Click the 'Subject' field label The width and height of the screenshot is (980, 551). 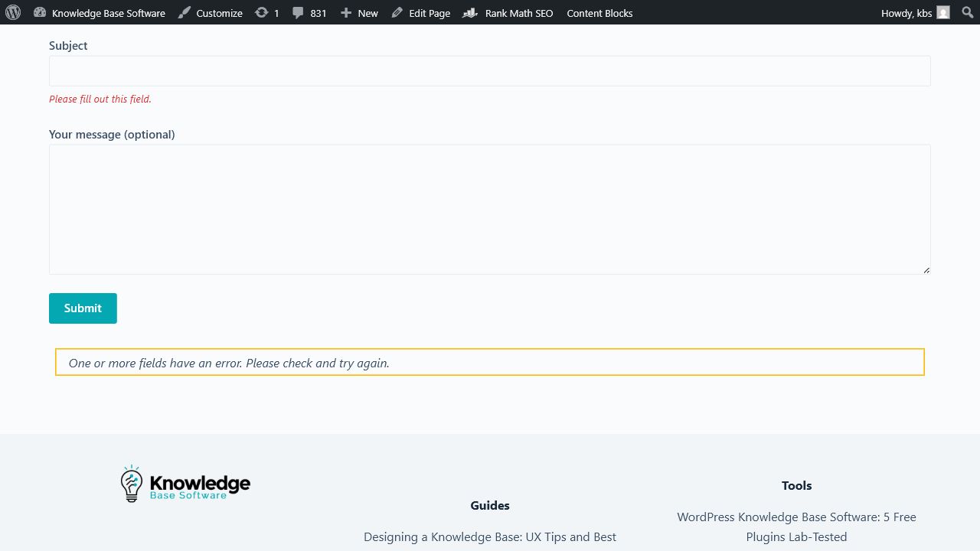[x=68, y=45]
